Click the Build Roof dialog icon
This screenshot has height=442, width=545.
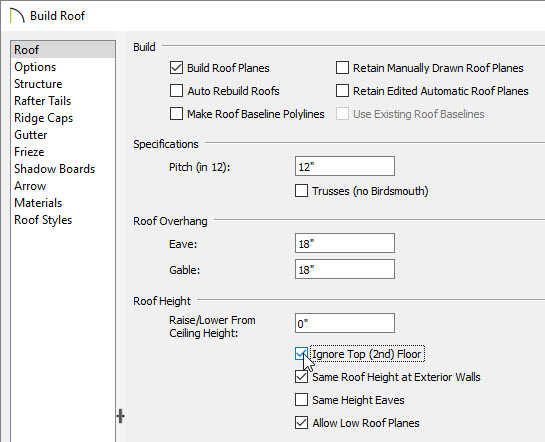click(17, 16)
